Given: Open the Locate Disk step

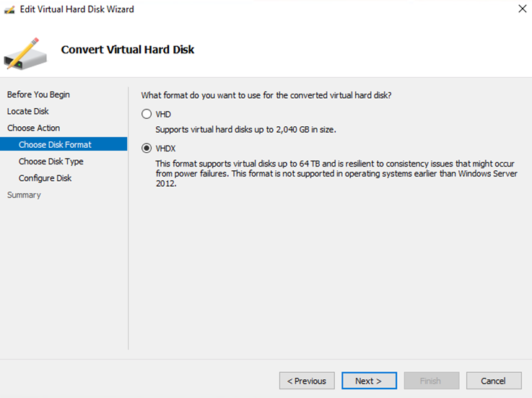Looking at the screenshot, I should pos(28,111).
